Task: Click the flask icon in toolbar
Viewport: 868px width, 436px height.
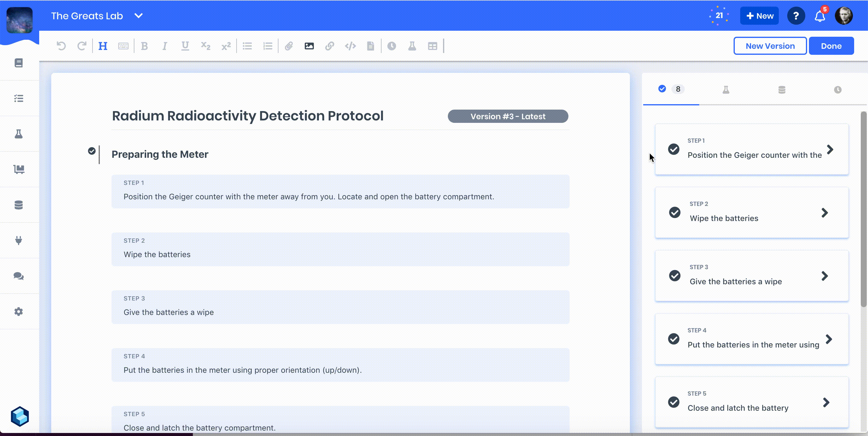Action: tap(412, 46)
